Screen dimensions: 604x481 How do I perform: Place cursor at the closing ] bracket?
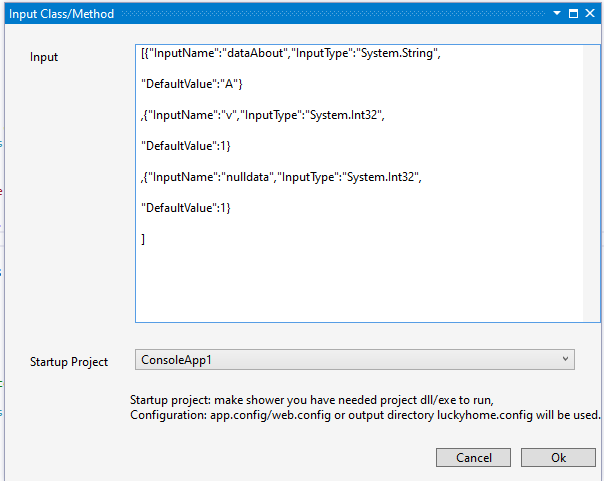(x=143, y=239)
